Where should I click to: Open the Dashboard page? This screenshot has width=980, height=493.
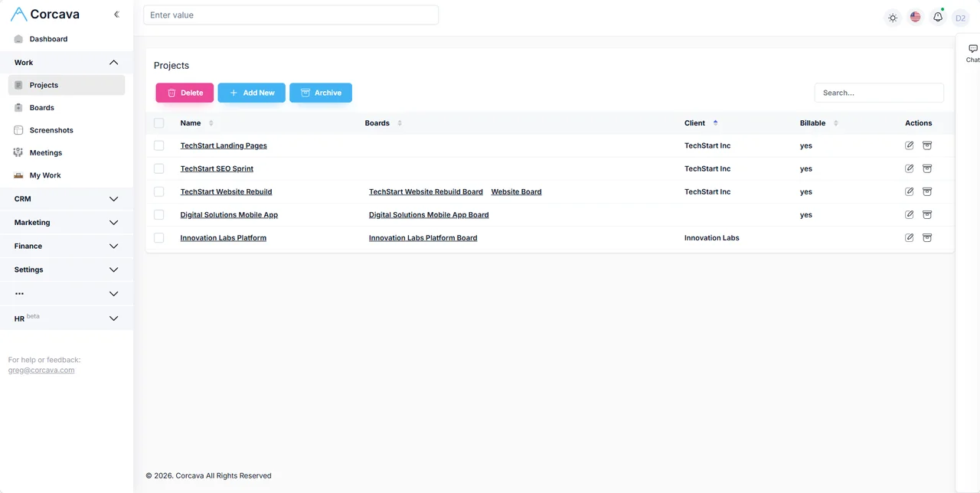coord(48,39)
